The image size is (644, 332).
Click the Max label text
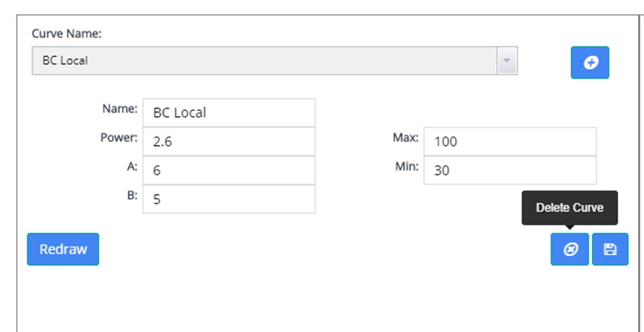coord(406,138)
